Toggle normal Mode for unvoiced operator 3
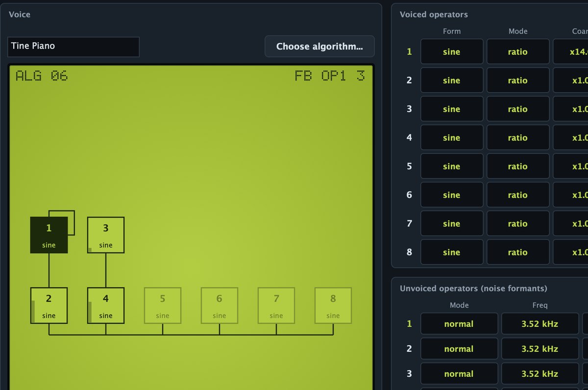588x390 pixels. (459, 374)
